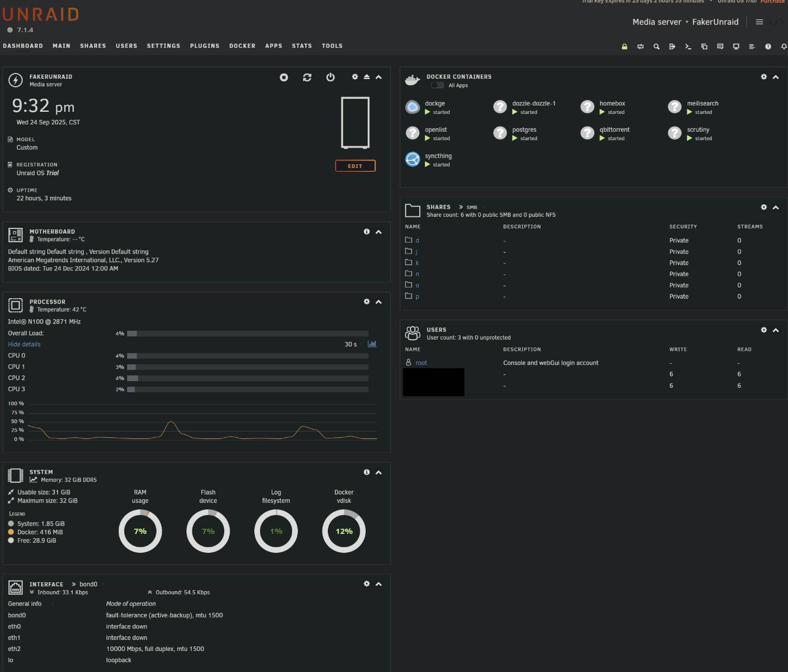
Task: Click the syncthing container icon
Action: point(413,159)
